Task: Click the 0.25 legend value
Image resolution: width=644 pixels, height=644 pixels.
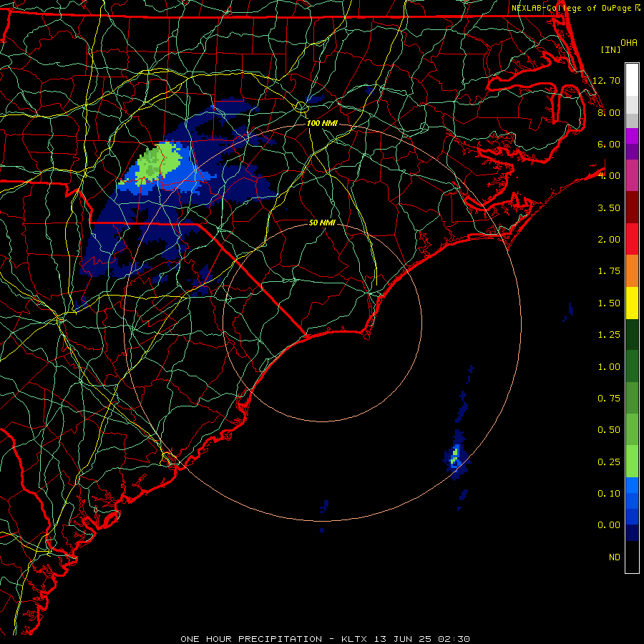Action: pos(609,462)
